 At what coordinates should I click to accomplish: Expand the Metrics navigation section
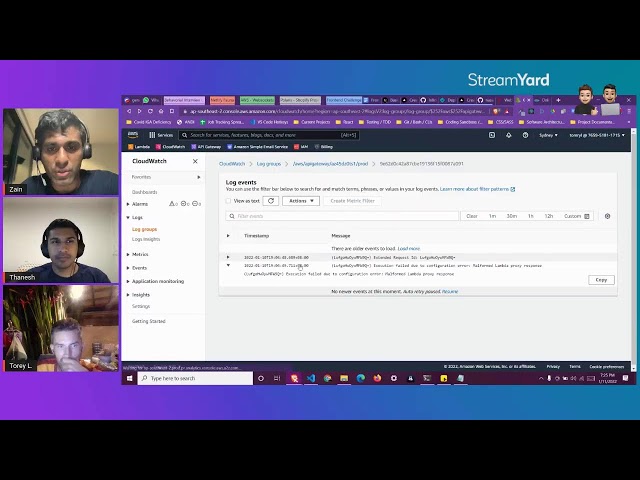click(128, 254)
